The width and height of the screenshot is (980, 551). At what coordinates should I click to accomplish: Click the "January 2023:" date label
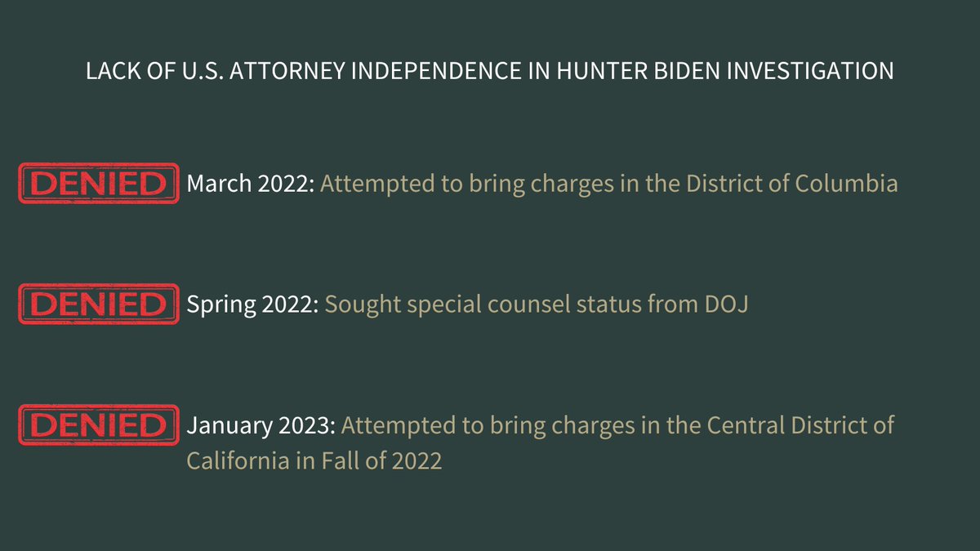pyautogui.click(x=261, y=425)
